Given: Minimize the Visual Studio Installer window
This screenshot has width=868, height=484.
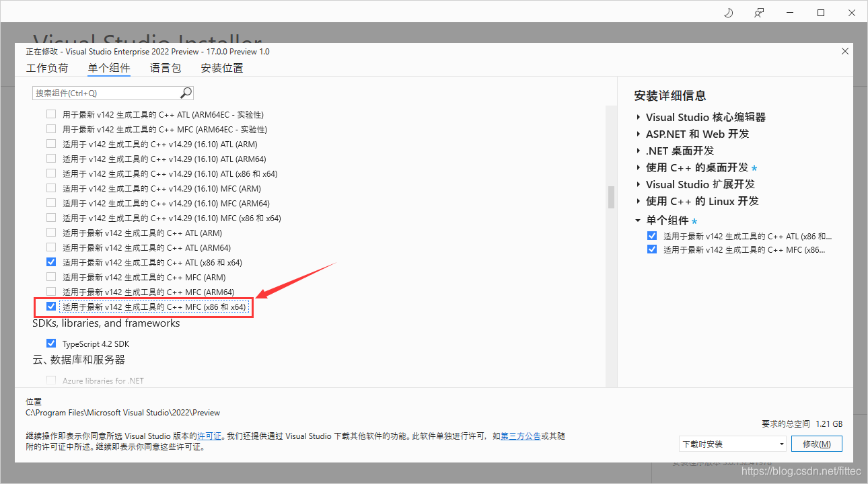Looking at the screenshot, I should (790, 13).
